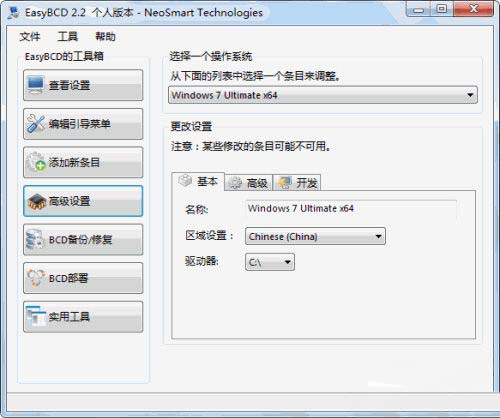Click the 名称 label

pyautogui.click(x=197, y=209)
